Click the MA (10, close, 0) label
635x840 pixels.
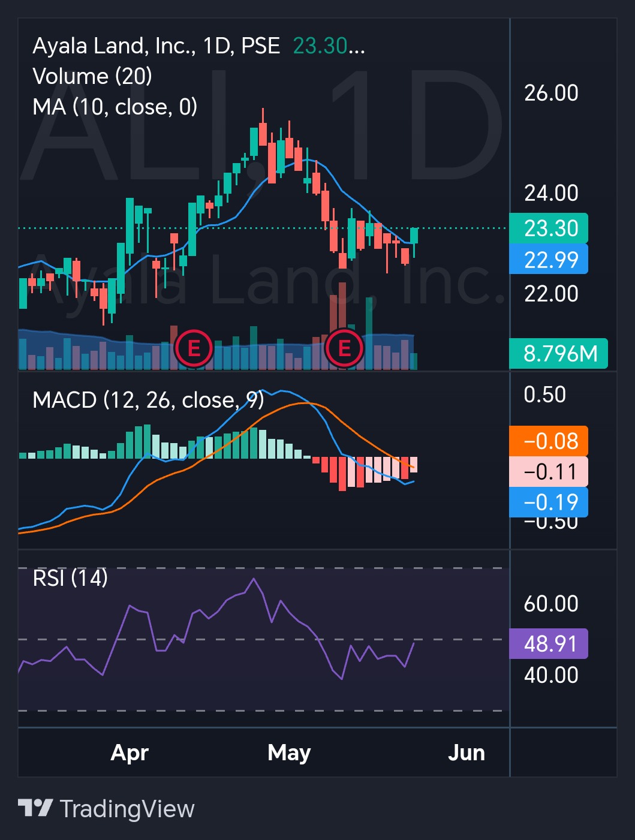tap(115, 107)
